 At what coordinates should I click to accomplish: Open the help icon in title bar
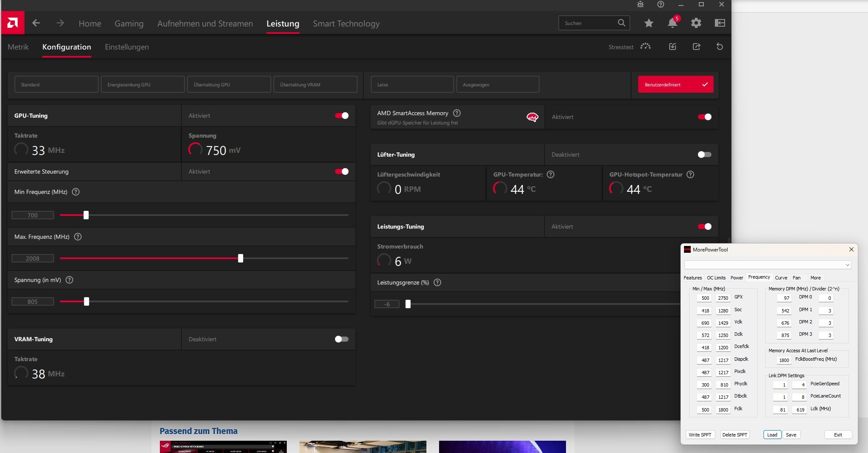pyautogui.click(x=661, y=4)
